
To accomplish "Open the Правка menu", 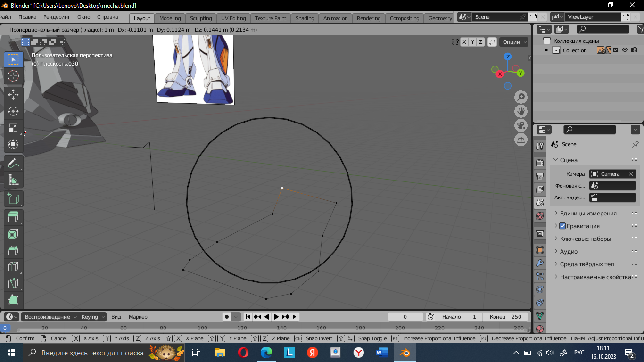I will pyautogui.click(x=27, y=17).
